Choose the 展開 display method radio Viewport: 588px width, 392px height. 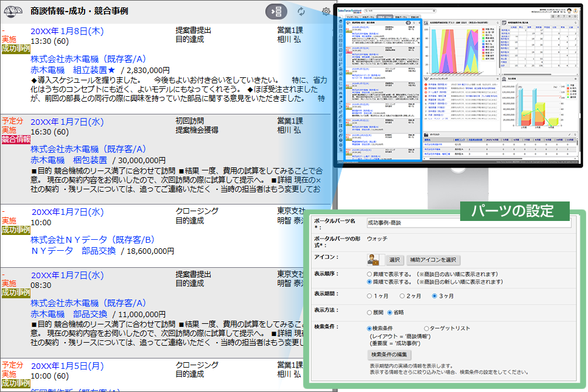pyautogui.click(x=369, y=312)
